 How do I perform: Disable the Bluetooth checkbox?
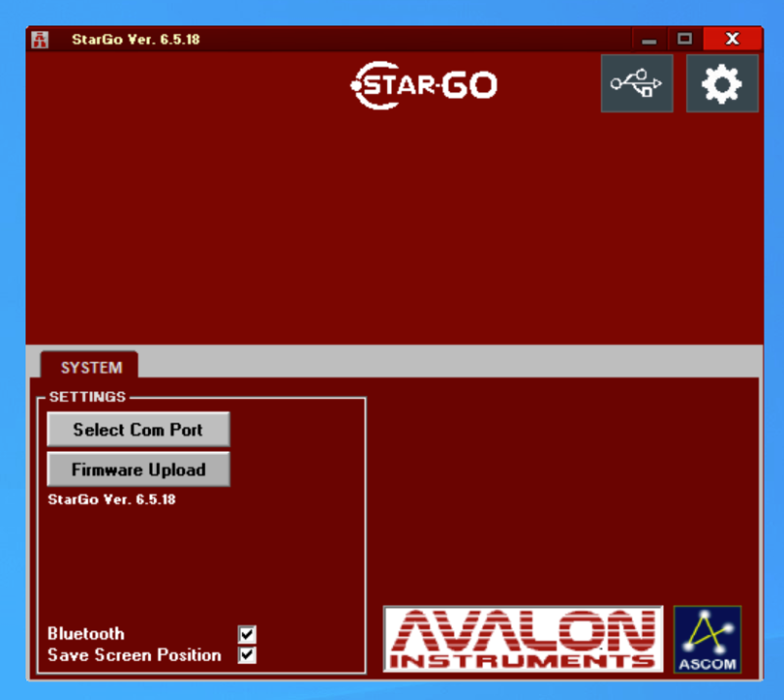click(x=247, y=634)
